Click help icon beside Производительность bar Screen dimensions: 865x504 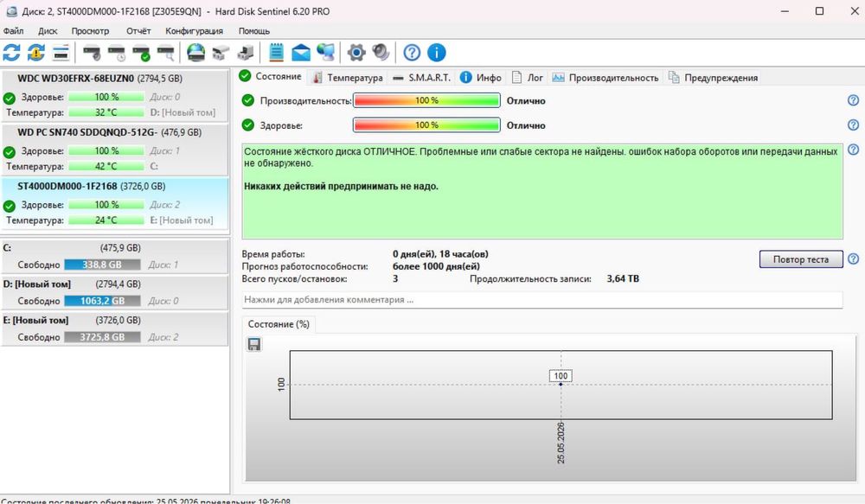pyautogui.click(x=853, y=100)
